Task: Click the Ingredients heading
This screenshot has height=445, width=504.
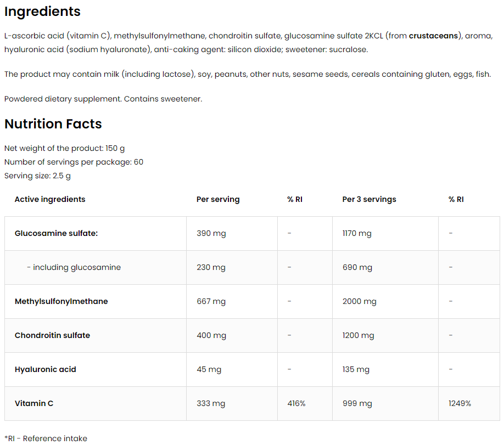Action: tap(42, 12)
